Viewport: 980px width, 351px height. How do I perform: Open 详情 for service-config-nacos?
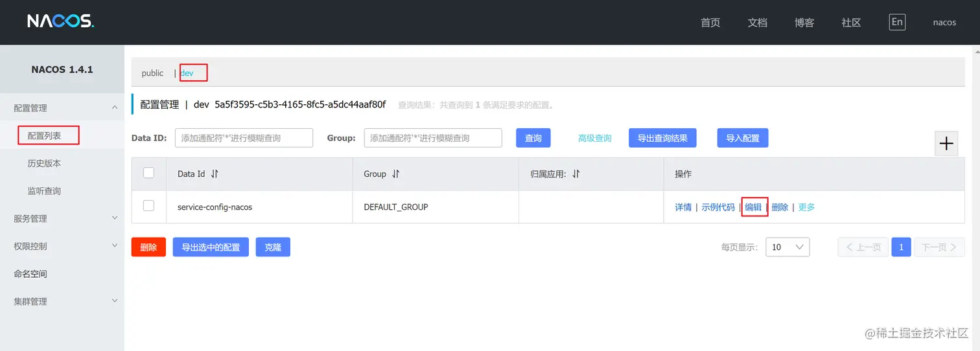pos(683,207)
